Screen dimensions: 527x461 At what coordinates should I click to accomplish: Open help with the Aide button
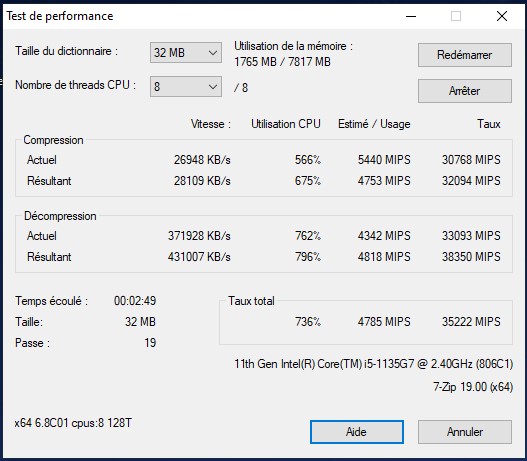tap(357, 432)
